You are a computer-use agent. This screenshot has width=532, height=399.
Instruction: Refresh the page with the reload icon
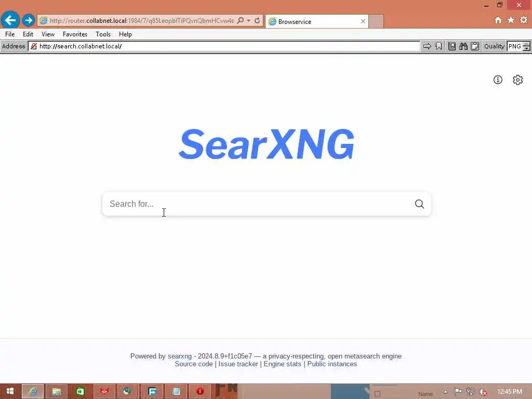click(257, 21)
